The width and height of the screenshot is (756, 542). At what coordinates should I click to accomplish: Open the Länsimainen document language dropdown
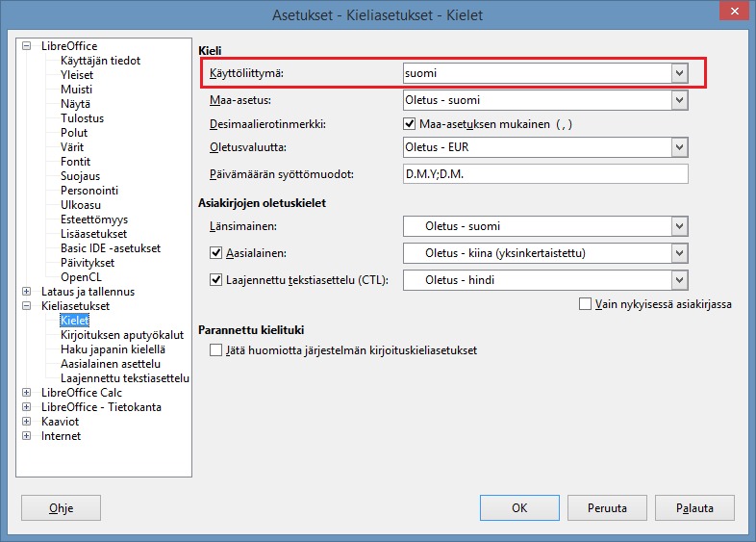pyautogui.click(x=679, y=227)
